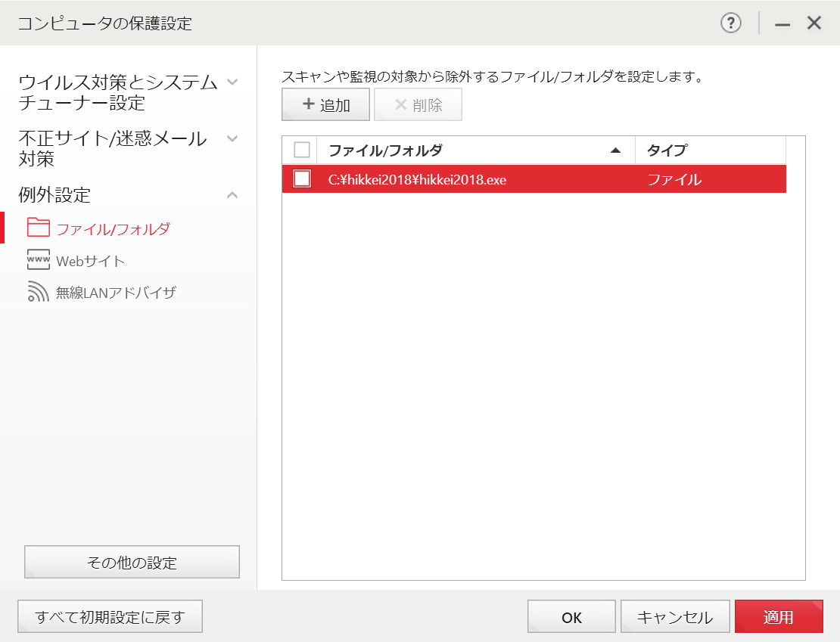Minimize the protection settings window
This screenshot has height=642, width=840.
tap(782, 24)
